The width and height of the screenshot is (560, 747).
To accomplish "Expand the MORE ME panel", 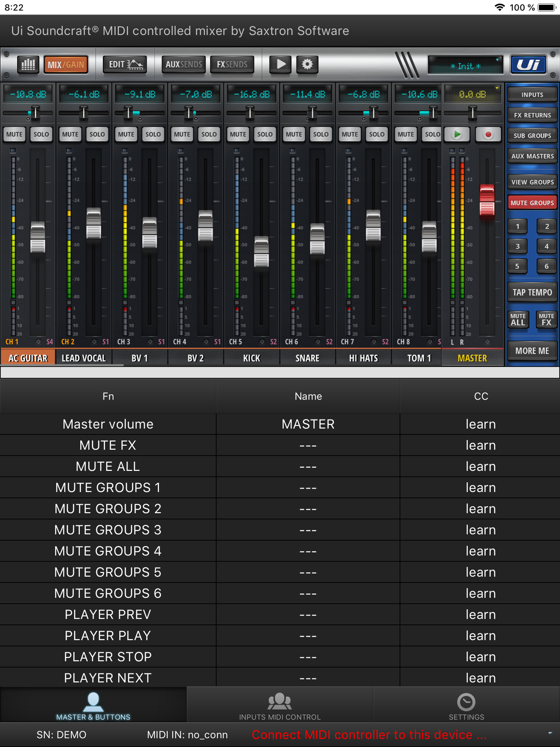I will 532,351.
